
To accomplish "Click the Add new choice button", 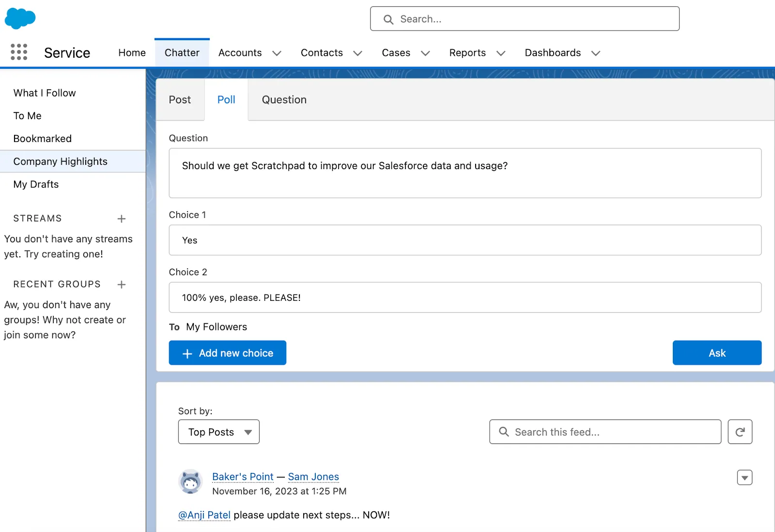I will pyautogui.click(x=228, y=353).
